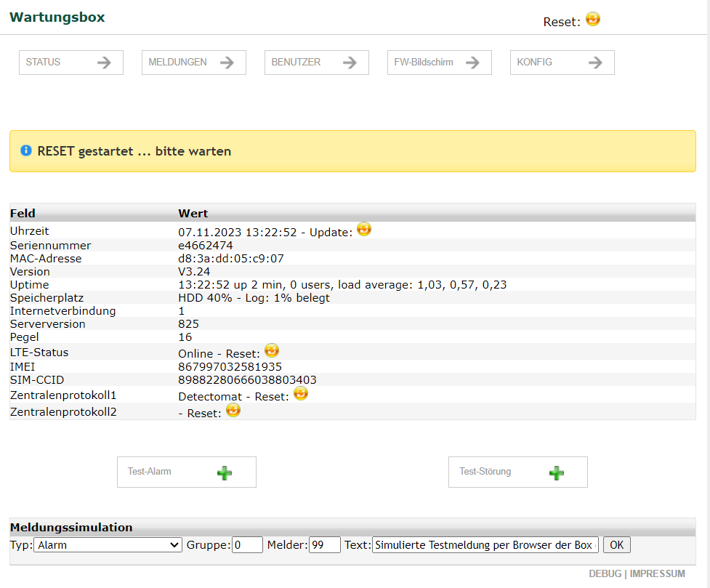The width and height of the screenshot is (710, 588).
Task: Open the Typ dropdown set to Alarm
Action: (x=108, y=545)
